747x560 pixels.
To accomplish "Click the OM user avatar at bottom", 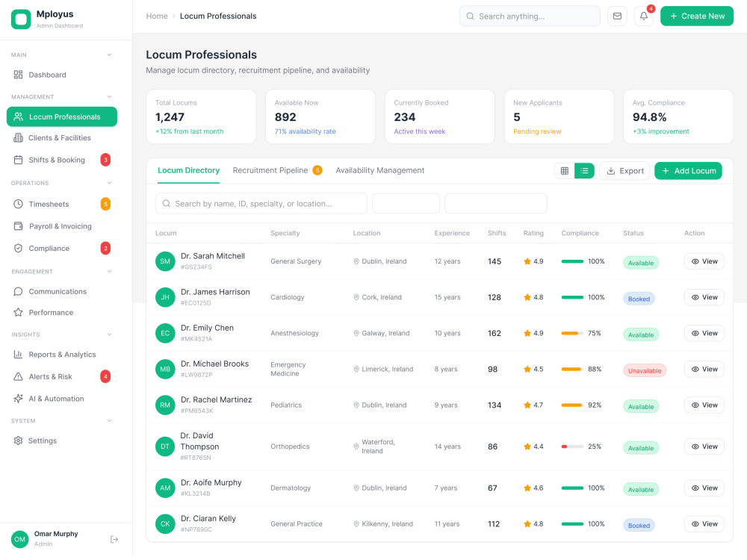I will [x=20, y=540].
